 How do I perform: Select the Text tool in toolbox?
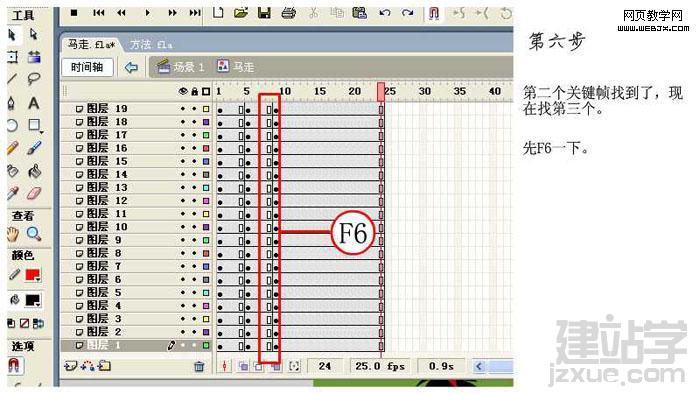click(33, 104)
